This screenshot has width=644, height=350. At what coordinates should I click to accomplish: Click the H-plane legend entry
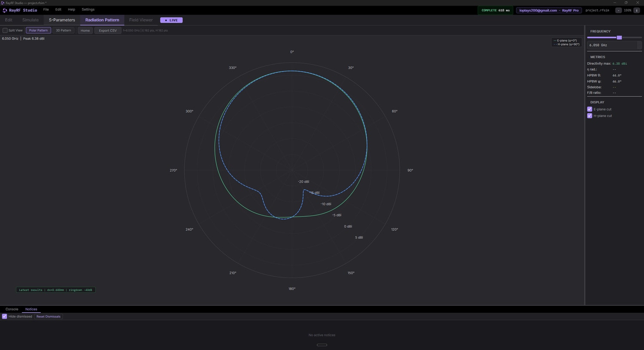tap(566, 44)
